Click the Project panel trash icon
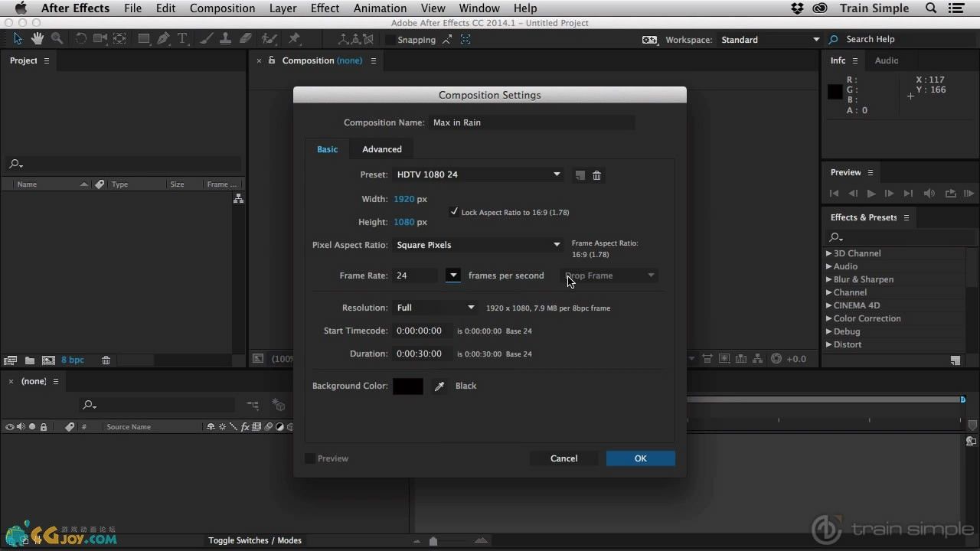This screenshot has width=980, height=551. click(106, 360)
